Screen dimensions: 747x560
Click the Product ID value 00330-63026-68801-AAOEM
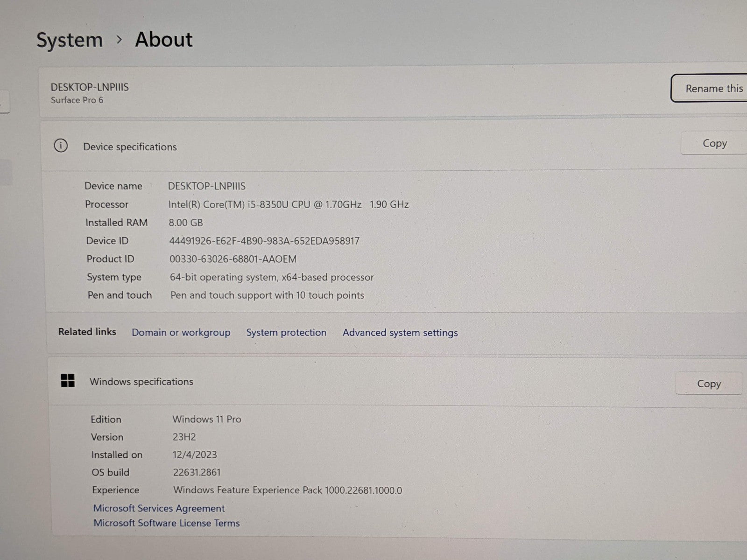click(x=233, y=259)
